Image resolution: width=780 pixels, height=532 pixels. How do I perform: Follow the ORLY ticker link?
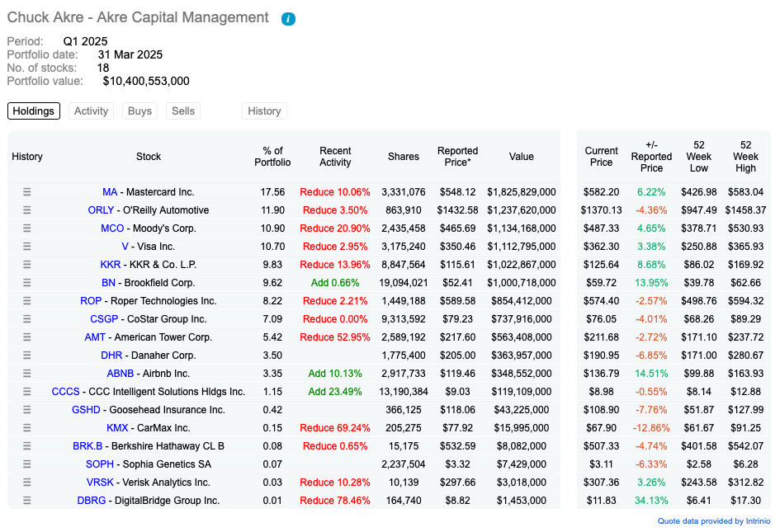pyautogui.click(x=101, y=210)
